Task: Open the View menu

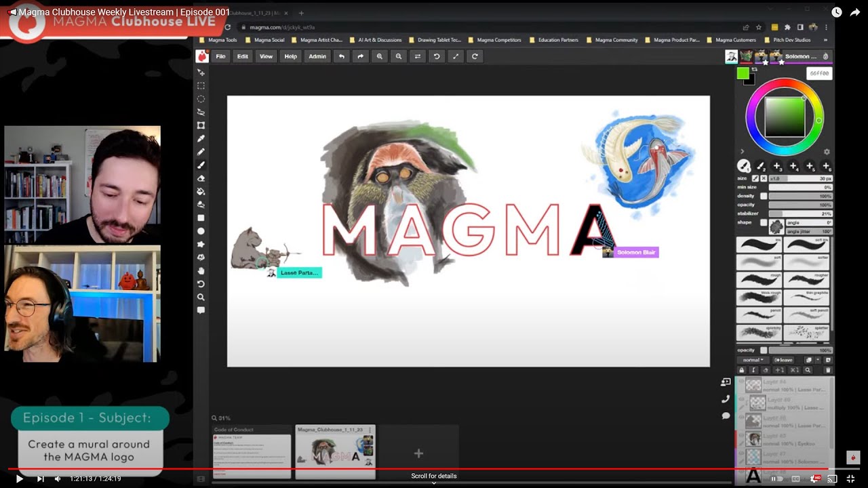Action: (266, 56)
